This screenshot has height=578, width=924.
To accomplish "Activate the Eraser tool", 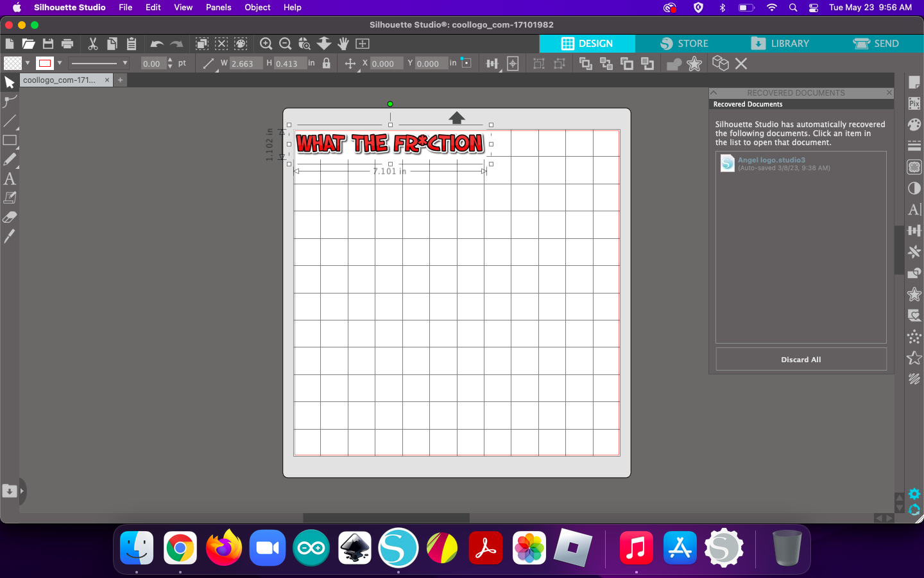I will pos(10,217).
